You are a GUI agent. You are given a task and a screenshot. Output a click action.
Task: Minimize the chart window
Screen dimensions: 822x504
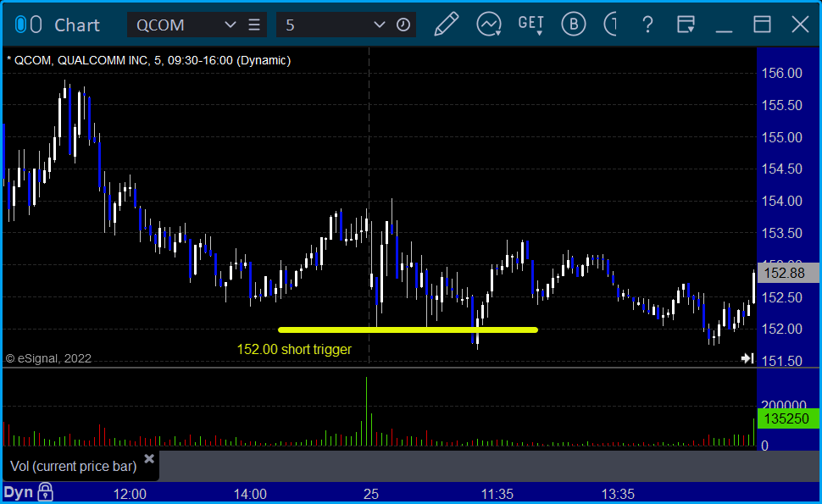coord(724,31)
